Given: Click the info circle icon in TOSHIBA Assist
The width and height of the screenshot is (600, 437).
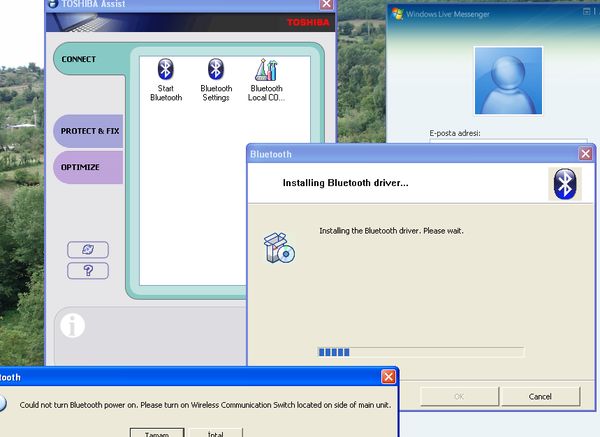Looking at the screenshot, I should (x=72, y=325).
